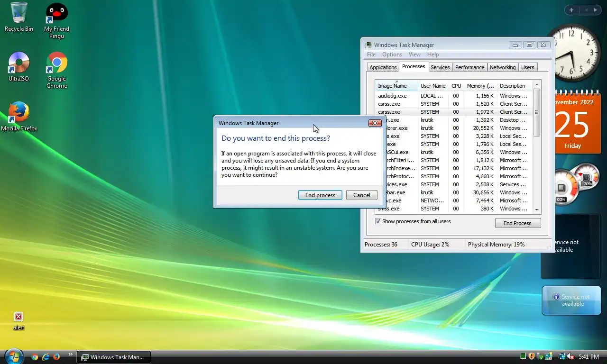Click the muted volume tray icon
607x364 pixels.
(570, 356)
